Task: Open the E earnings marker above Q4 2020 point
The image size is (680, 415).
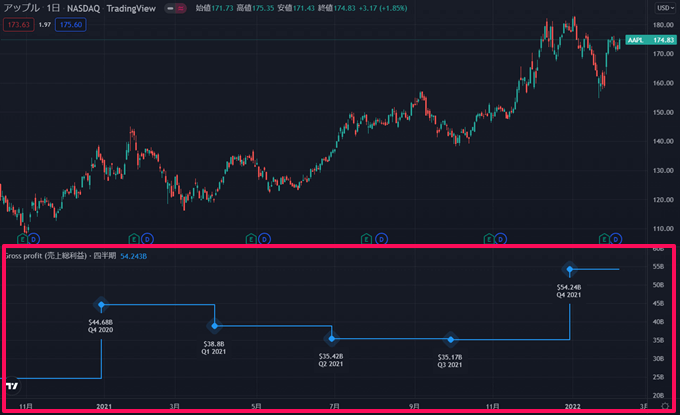Action: pos(134,239)
